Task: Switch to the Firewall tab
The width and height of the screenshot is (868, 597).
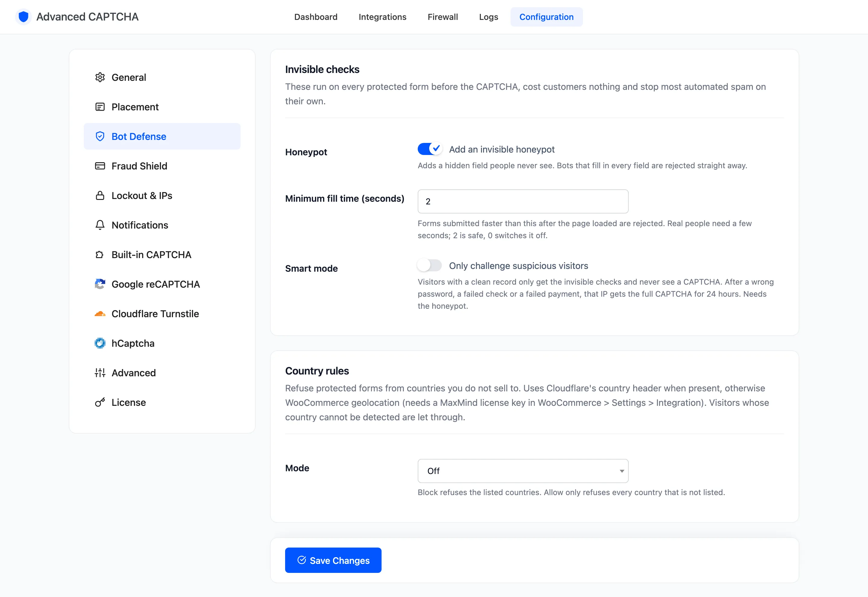Action: pos(443,17)
